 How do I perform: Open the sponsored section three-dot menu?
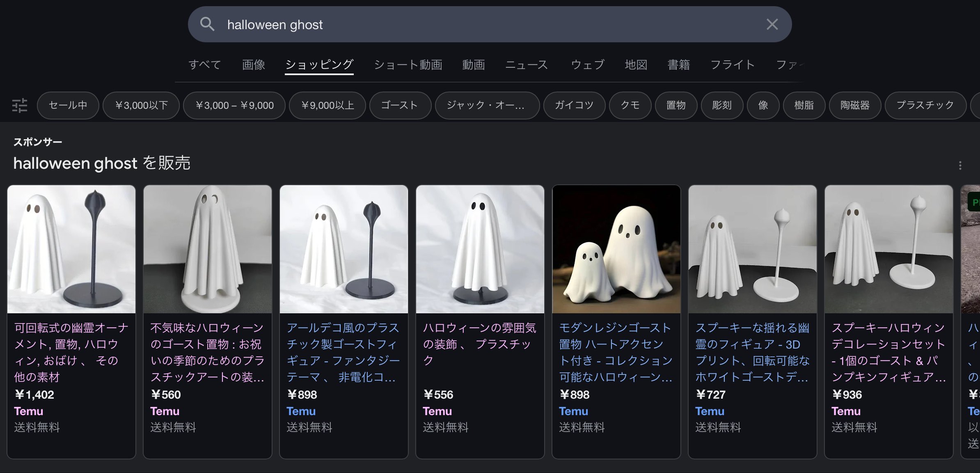(960, 165)
